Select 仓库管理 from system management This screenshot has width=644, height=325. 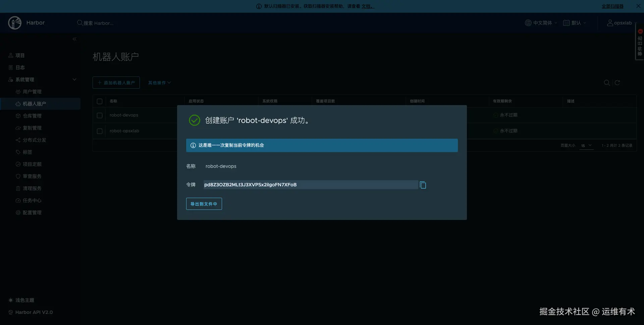[x=32, y=115]
